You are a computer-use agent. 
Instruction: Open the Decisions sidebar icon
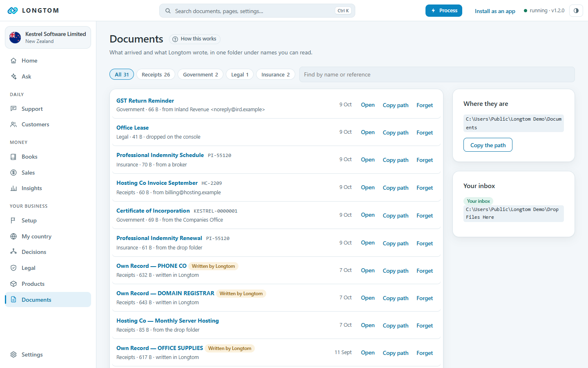click(x=13, y=252)
